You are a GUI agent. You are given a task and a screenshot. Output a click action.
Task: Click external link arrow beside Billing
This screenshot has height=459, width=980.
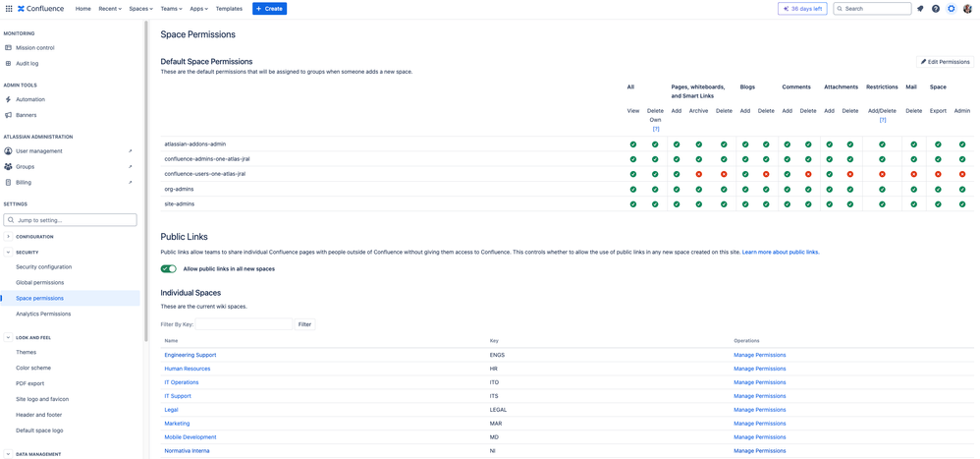pyautogui.click(x=131, y=183)
